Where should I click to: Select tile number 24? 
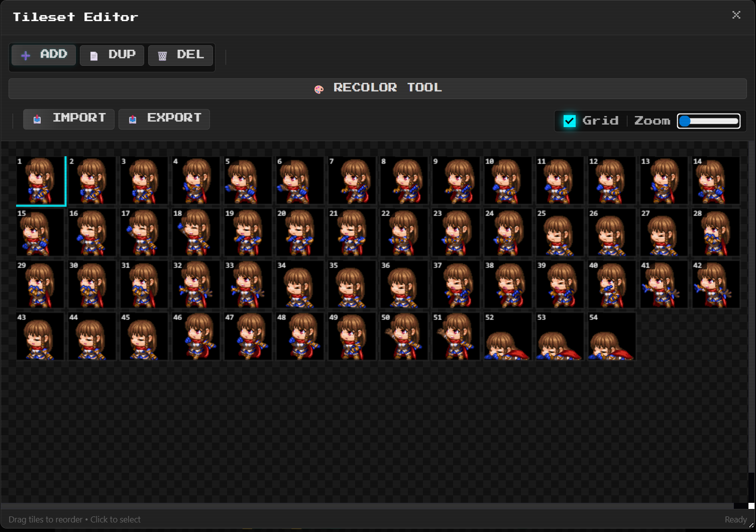(x=508, y=233)
